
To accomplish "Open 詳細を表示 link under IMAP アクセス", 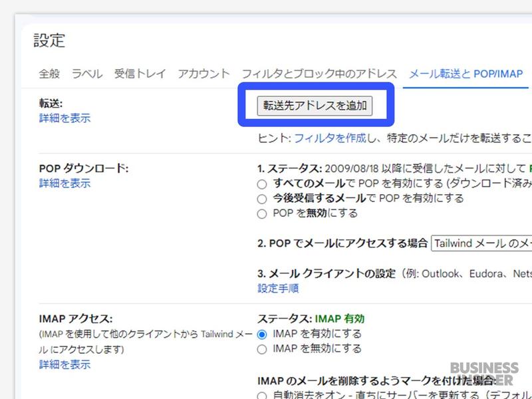I will coord(65,364).
